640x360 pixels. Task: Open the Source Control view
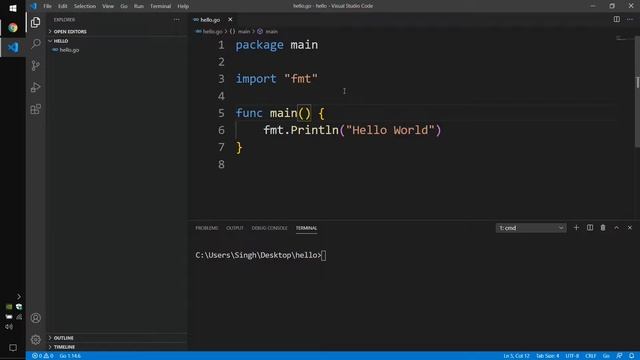pyautogui.click(x=36, y=65)
